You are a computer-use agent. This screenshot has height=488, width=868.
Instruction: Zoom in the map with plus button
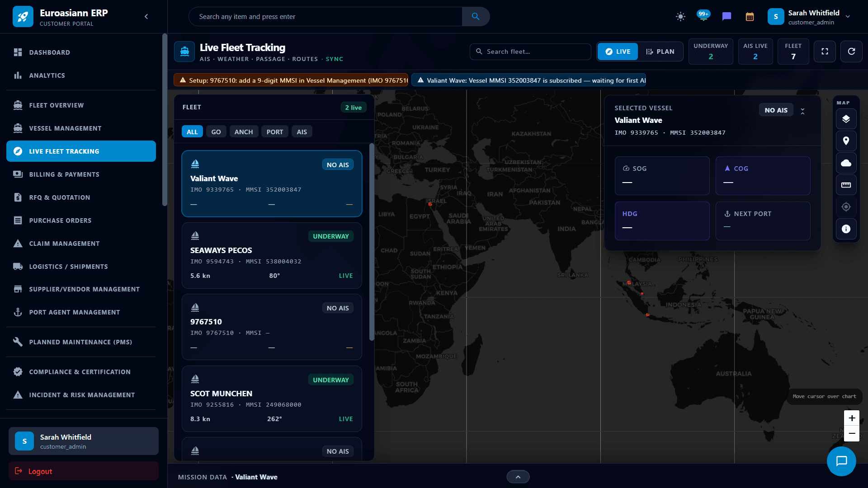[x=852, y=418]
